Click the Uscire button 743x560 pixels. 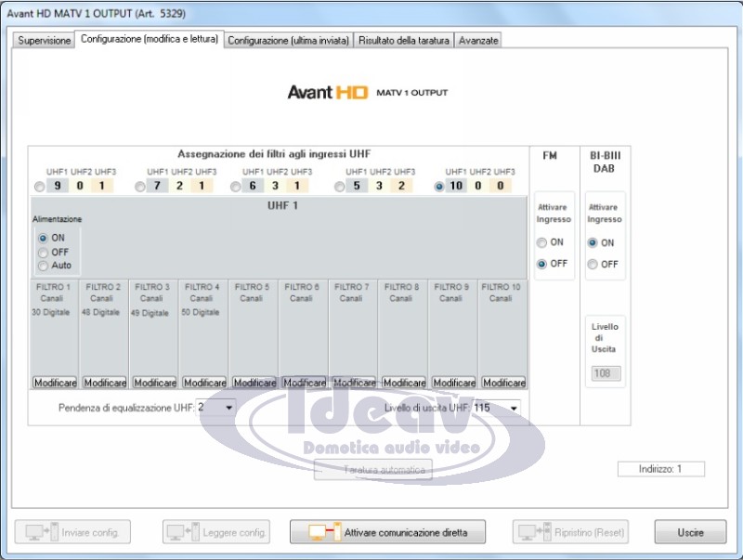tap(690, 532)
